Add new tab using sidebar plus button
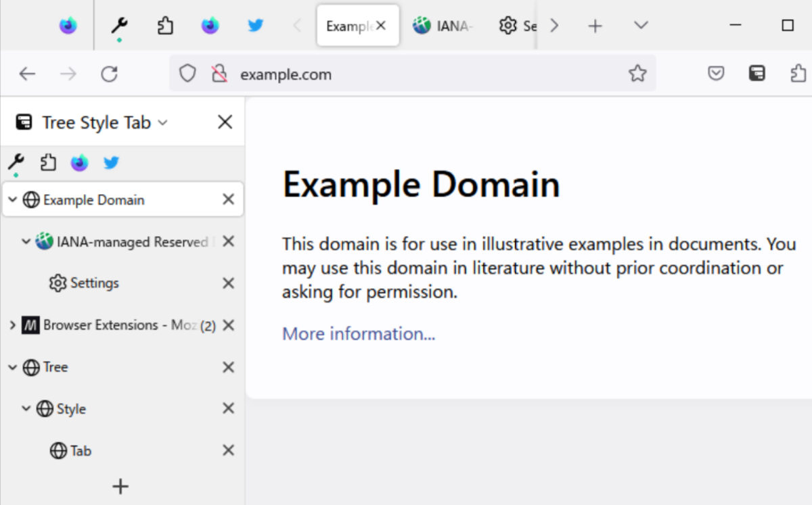Viewport: 812px width, 505px height. click(120, 486)
